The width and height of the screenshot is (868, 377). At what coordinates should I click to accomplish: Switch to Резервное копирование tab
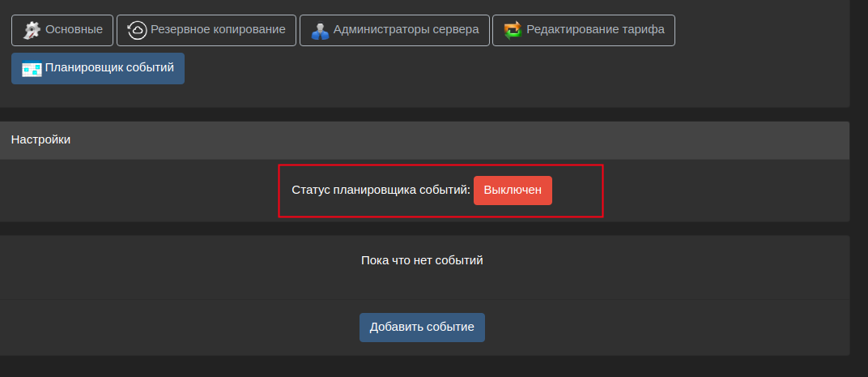click(206, 30)
